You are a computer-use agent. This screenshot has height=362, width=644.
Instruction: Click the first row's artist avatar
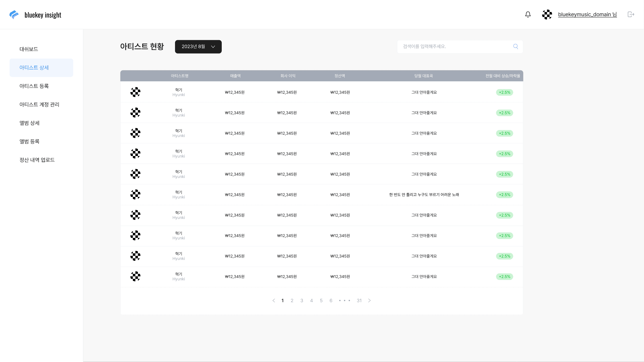[x=135, y=92]
